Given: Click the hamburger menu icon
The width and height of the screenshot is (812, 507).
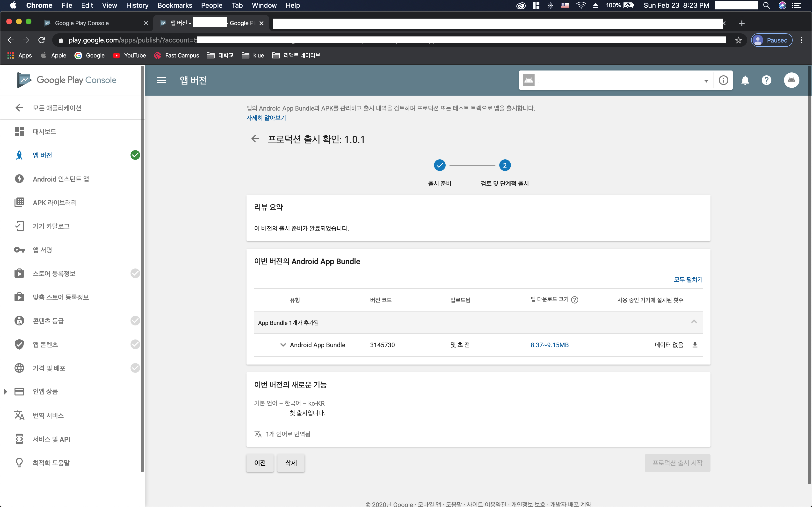Looking at the screenshot, I should pyautogui.click(x=161, y=80).
